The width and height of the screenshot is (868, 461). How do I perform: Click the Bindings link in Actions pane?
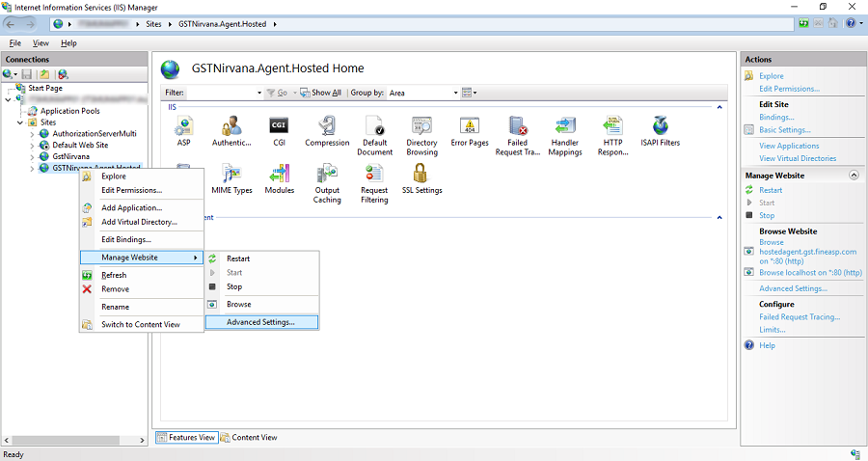click(776, 117)
